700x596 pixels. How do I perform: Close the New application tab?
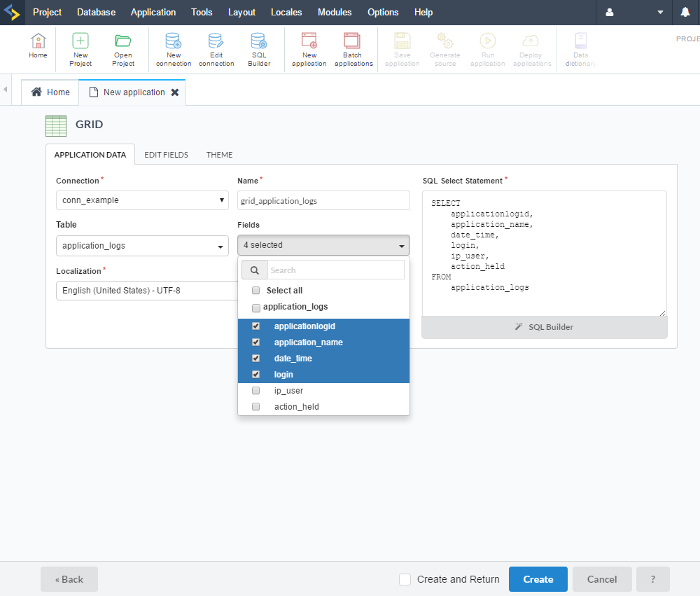click(x=175, y=92)
